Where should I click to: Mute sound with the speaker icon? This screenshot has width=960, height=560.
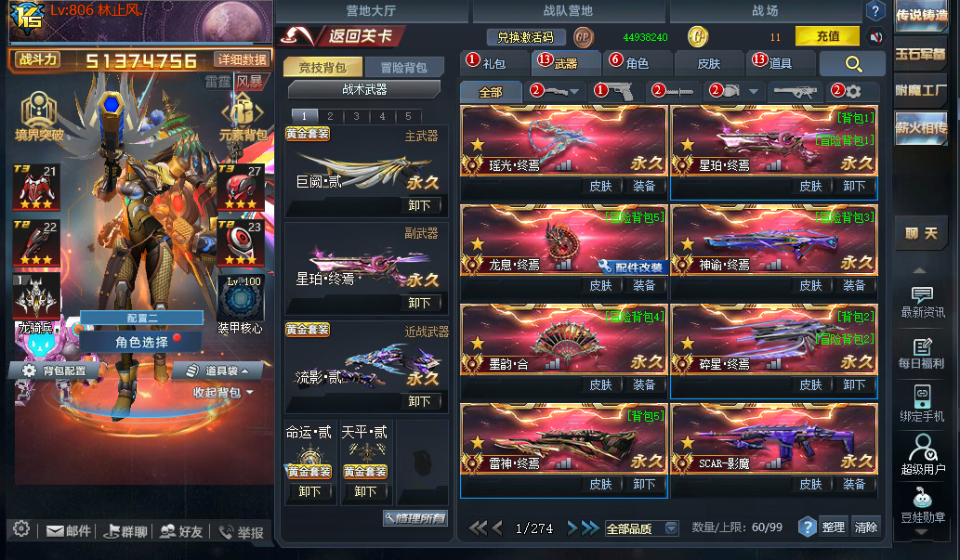876,37
